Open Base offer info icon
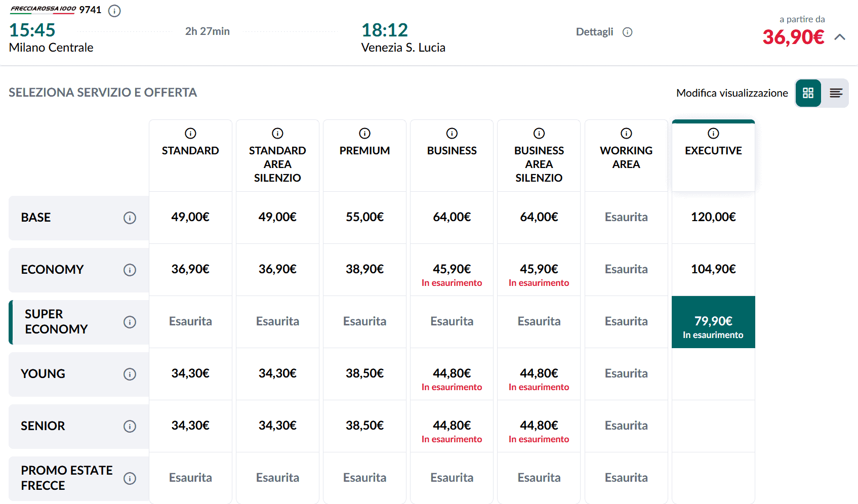 click(x=130, y=218)
